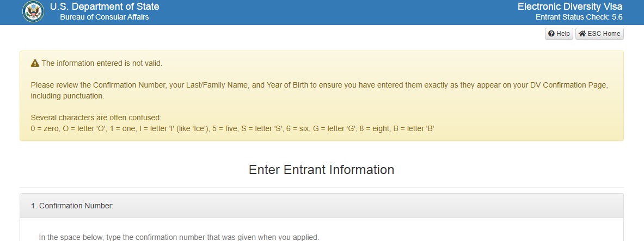Click the "1. Confirmation Number:" panel header
Viewport: 644px width, 241px height.
tap(72, 206)
